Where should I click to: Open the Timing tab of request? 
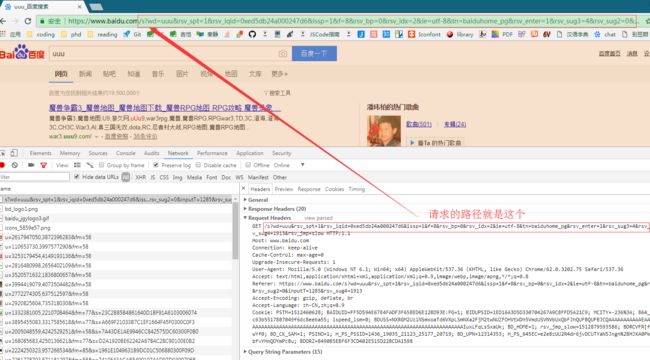[x=357, y=189]
